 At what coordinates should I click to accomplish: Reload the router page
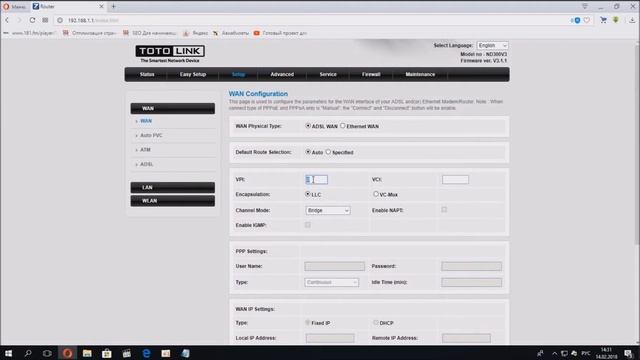(32, 20)
